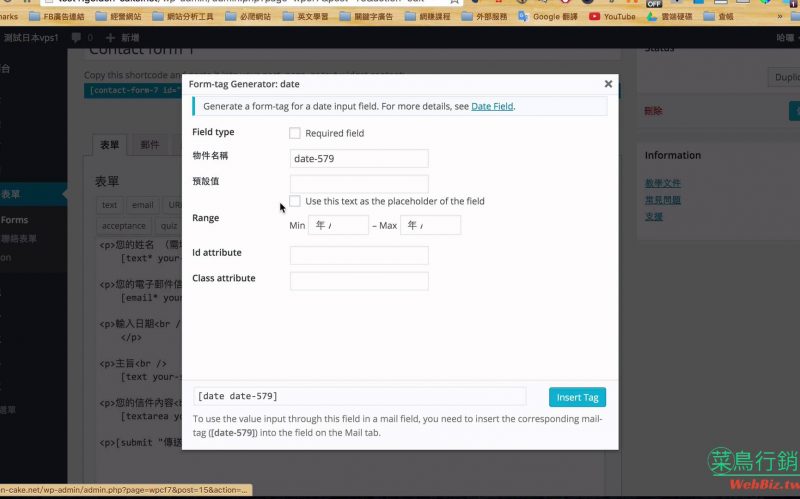Viewport: 800px width, 499px height.
Task: Open the Min date range picker
Action: click(338, 225)
